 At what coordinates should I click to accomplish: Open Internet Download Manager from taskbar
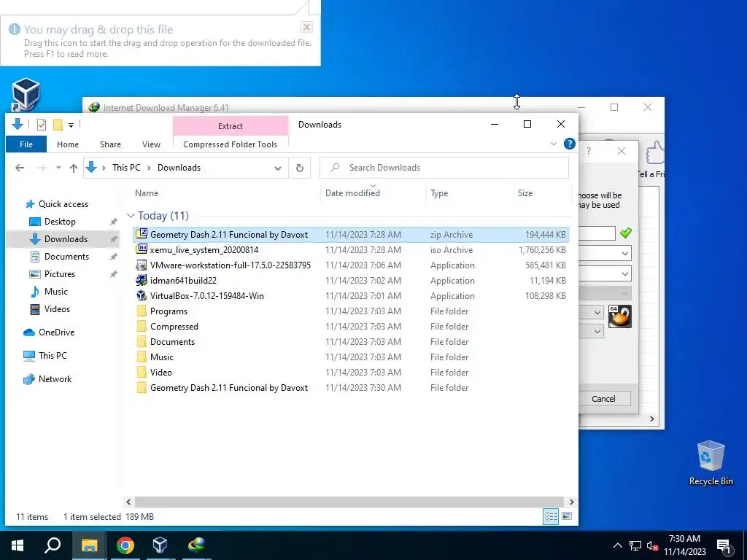196,545
